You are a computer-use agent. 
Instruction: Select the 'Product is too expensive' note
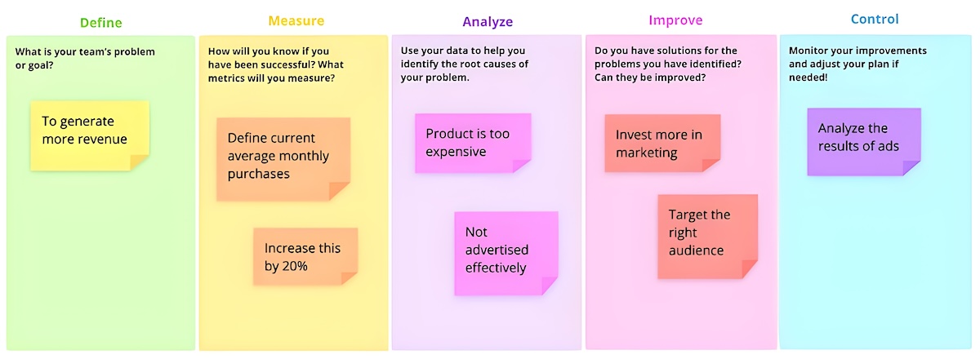tap(473, 143)
